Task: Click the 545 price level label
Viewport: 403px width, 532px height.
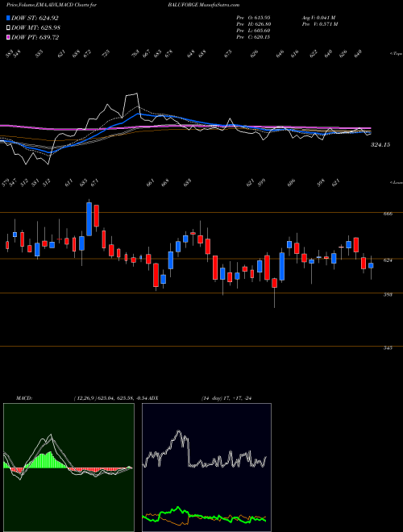Action: click(388, 347)
